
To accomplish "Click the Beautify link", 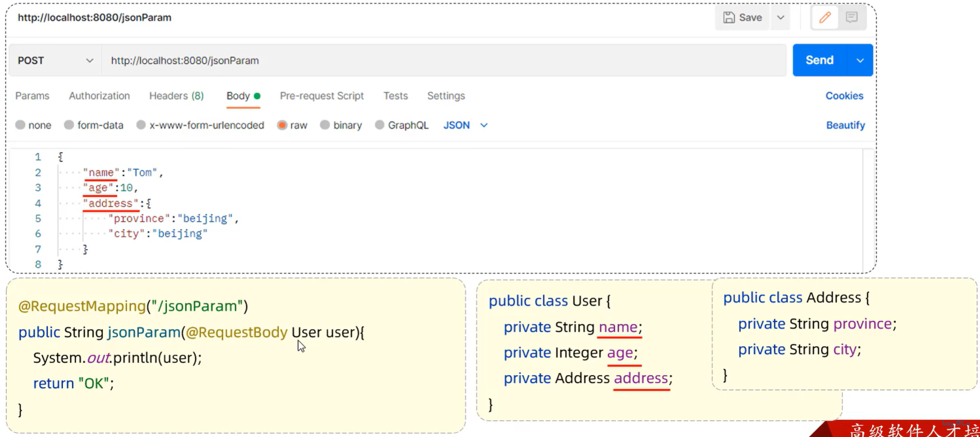I will click(845, 125).
